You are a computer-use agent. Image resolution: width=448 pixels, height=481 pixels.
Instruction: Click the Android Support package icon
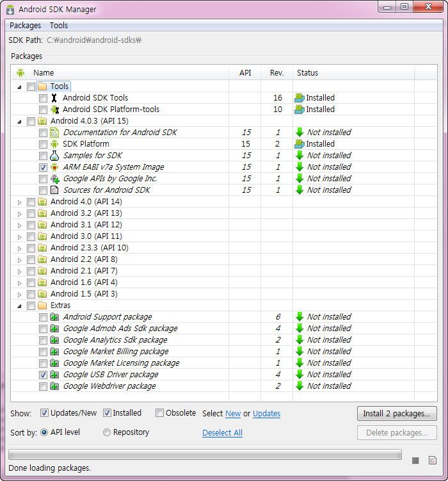54,317
